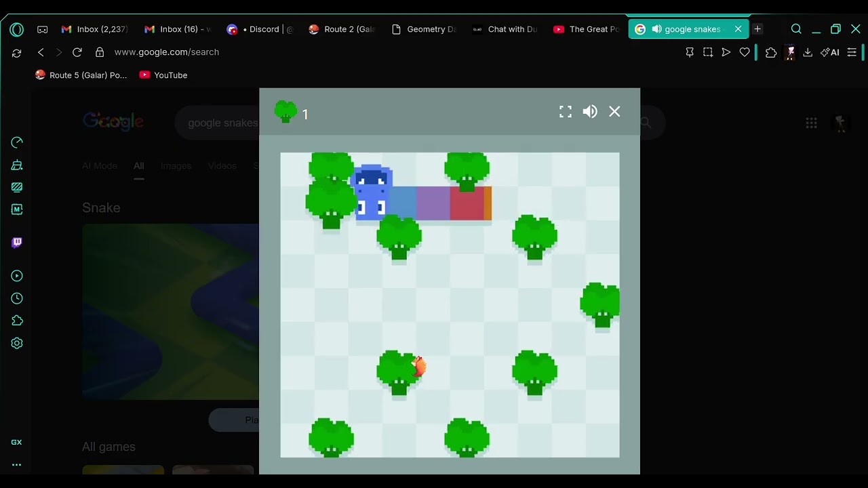Open settings gear in sidebar
This screenshot has width=868, height=488.
[17, 343]
